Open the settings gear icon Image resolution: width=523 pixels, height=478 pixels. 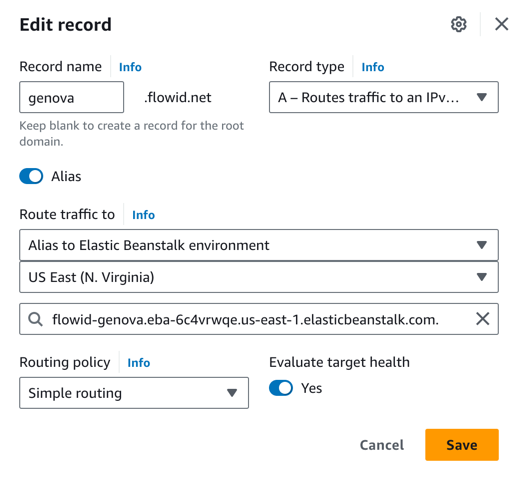click(x=458, y=24)
